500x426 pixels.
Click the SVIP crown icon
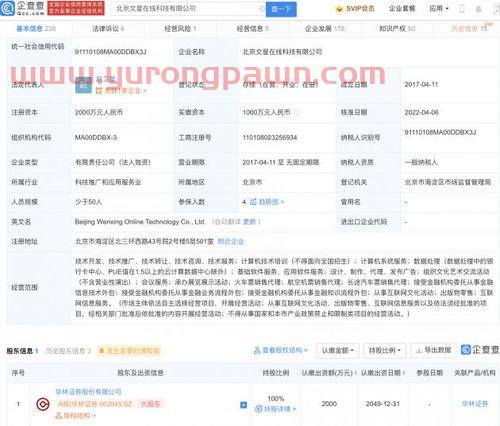(x=339, y=9)
